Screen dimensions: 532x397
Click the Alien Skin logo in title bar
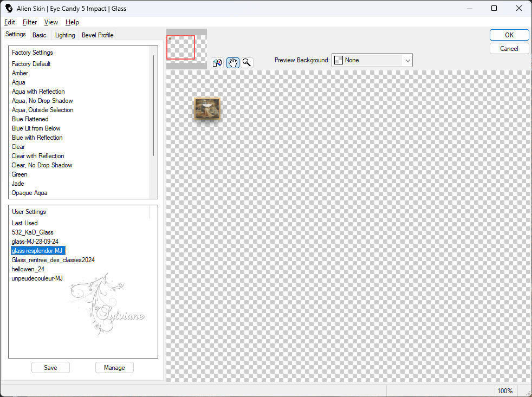[x=9, y=8]
